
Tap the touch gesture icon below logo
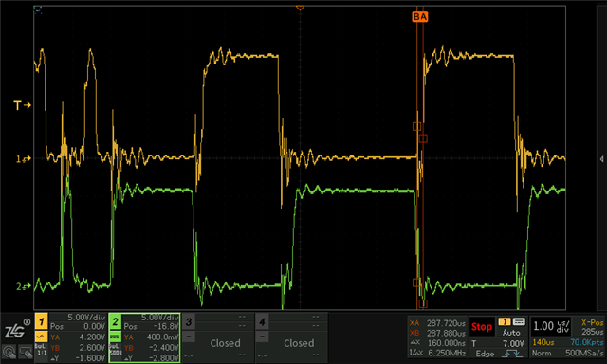[x=9, y=352]
